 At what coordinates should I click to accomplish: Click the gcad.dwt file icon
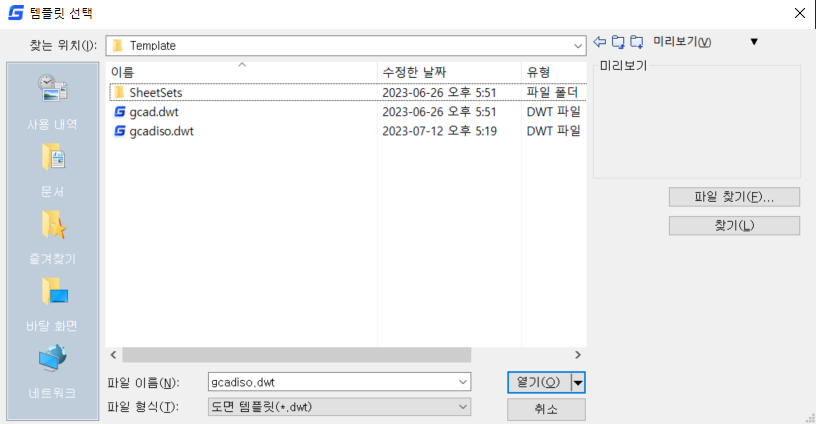[120, 112]
